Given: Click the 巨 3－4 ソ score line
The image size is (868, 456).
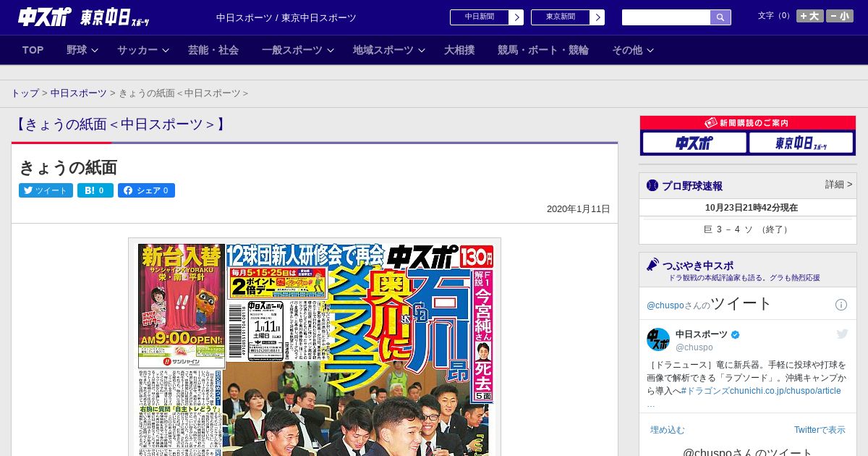Looking at the screenshot, I should [747, 229].
